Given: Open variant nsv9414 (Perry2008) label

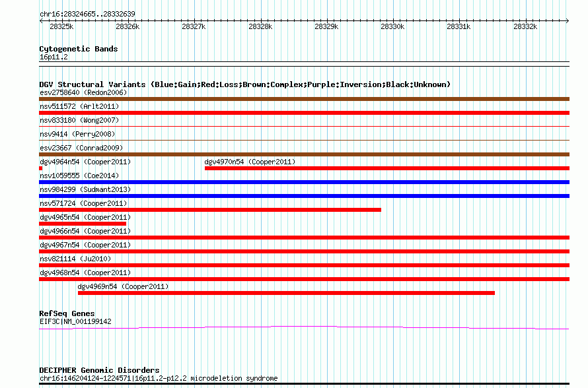Looking at the screenshot, I should (x=77, y=134).
